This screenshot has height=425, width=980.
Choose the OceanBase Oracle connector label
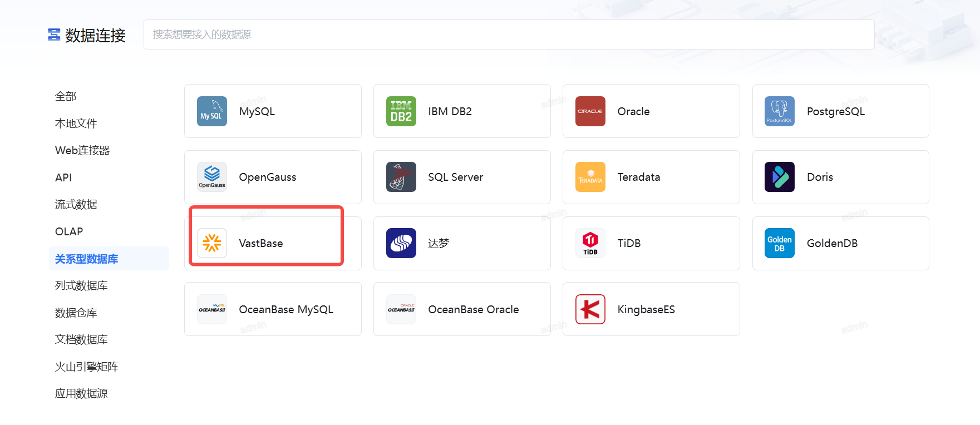coord(474,309)
